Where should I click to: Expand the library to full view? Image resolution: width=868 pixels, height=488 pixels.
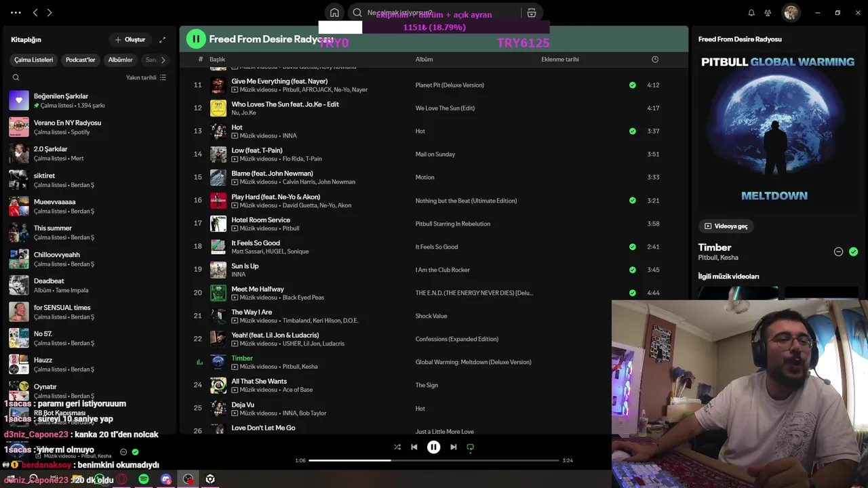[x=162, y=39]
